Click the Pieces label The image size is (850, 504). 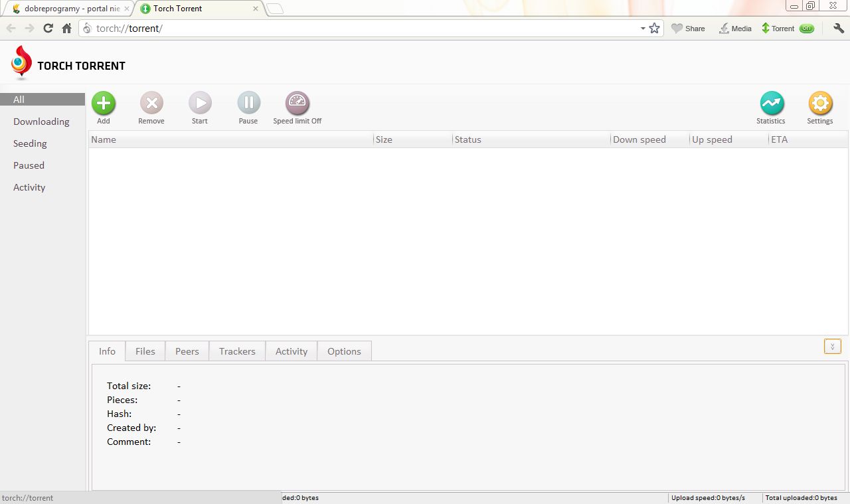[122, 400]
